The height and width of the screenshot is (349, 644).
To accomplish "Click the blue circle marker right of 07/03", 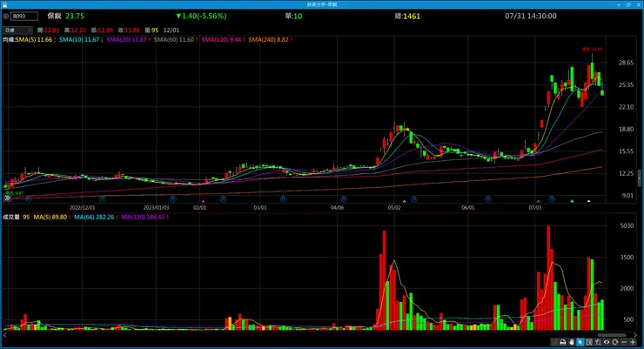I will (552, 199).
